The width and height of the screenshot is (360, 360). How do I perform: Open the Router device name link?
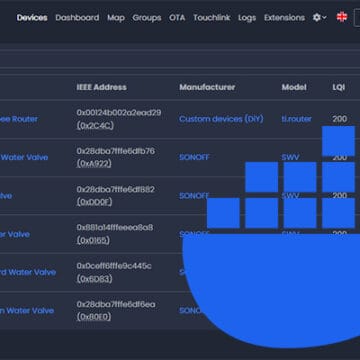[19, 119]
